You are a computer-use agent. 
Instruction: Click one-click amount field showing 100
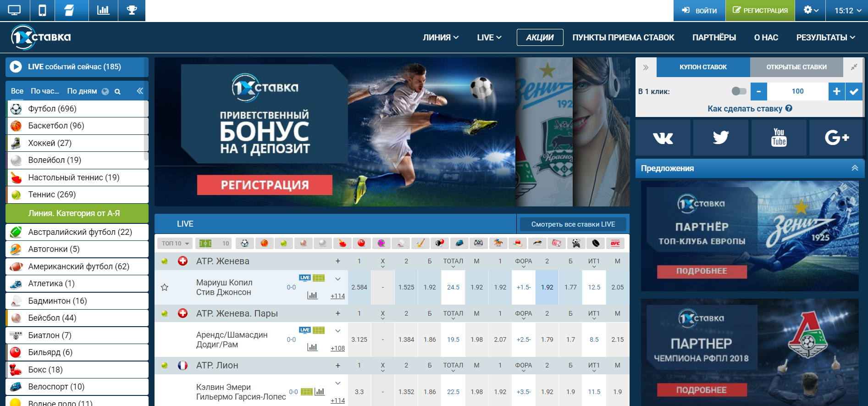coord(797,91)
